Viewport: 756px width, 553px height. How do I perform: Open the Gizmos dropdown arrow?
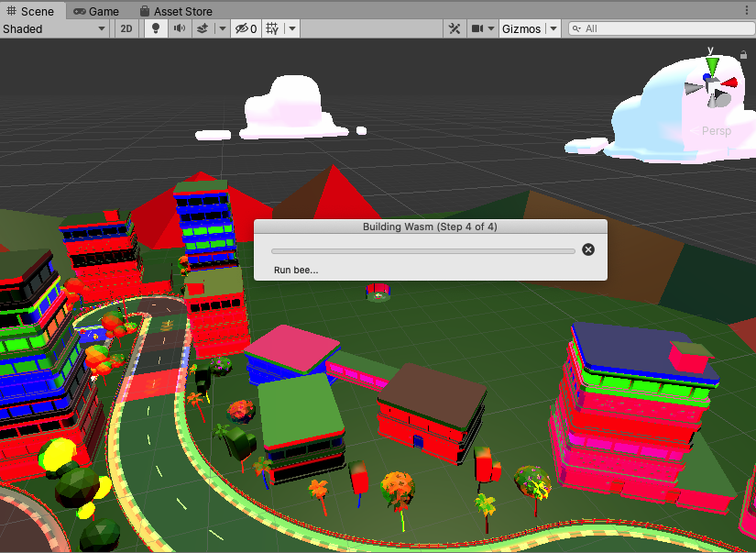[x=554, y=28]
